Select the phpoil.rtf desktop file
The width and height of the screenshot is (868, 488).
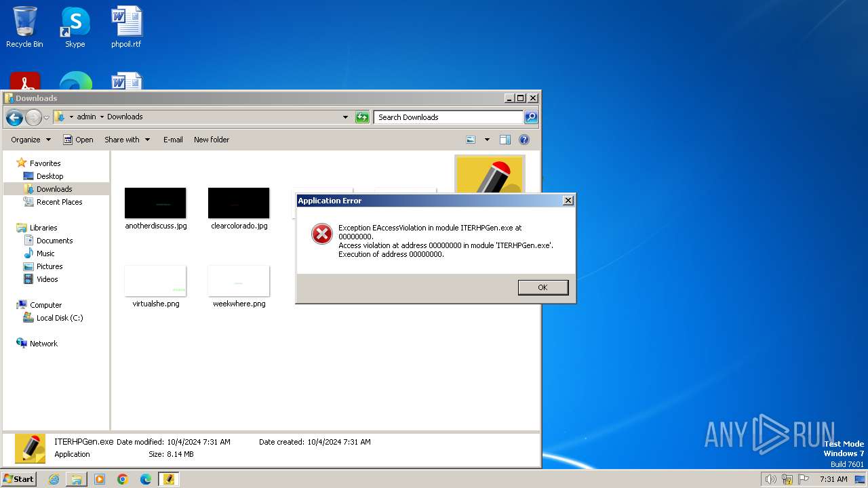(x=127, y=27)
